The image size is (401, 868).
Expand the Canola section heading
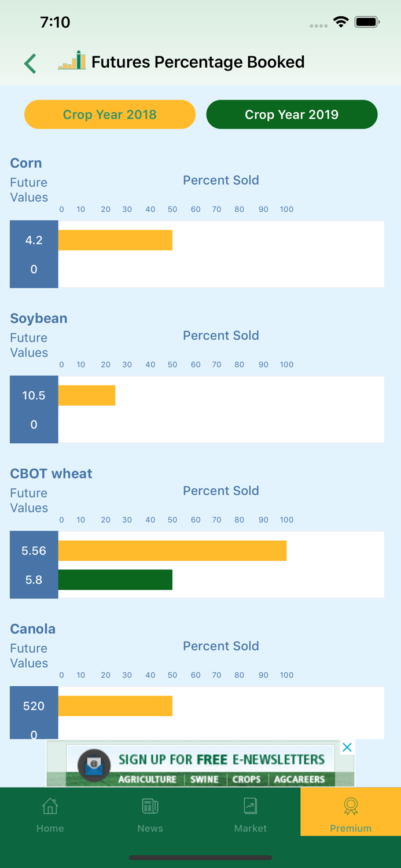[32, 629]
